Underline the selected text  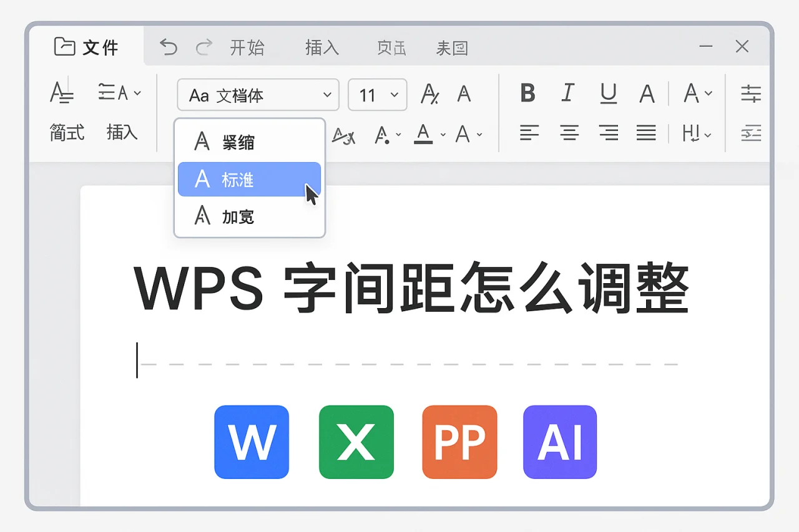click(608, 94)
